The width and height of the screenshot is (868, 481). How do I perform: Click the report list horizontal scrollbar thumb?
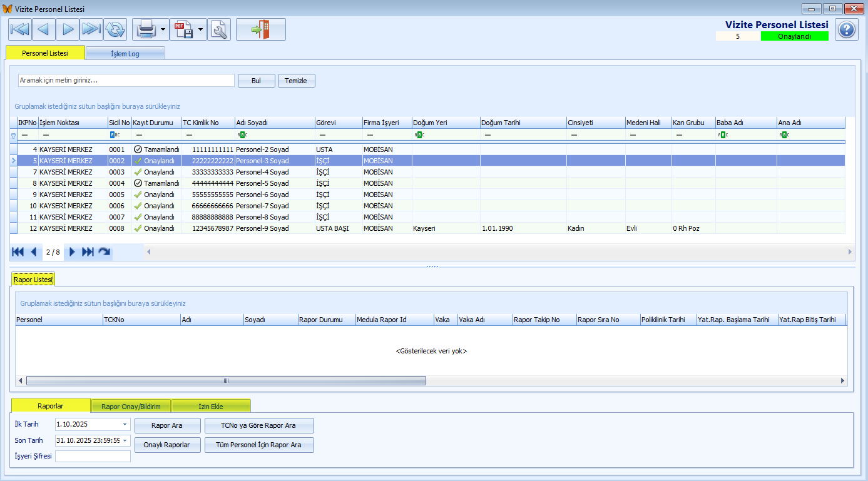(x=226, y=380)
